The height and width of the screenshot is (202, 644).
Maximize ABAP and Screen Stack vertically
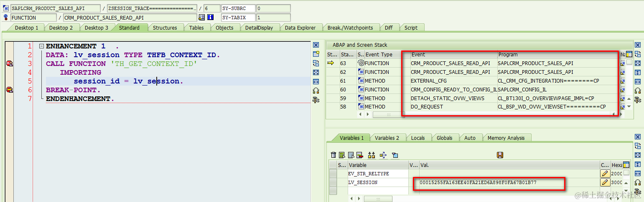tap(638, 73)
